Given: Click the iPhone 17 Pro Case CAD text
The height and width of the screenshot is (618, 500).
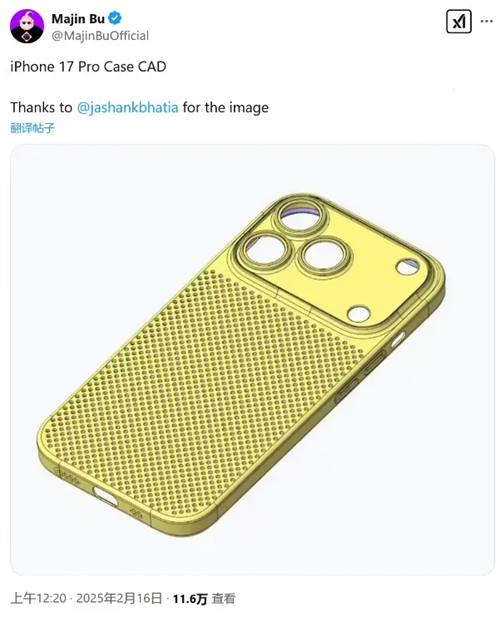Looking at the screenshot, I should click(x=88, y=67).
